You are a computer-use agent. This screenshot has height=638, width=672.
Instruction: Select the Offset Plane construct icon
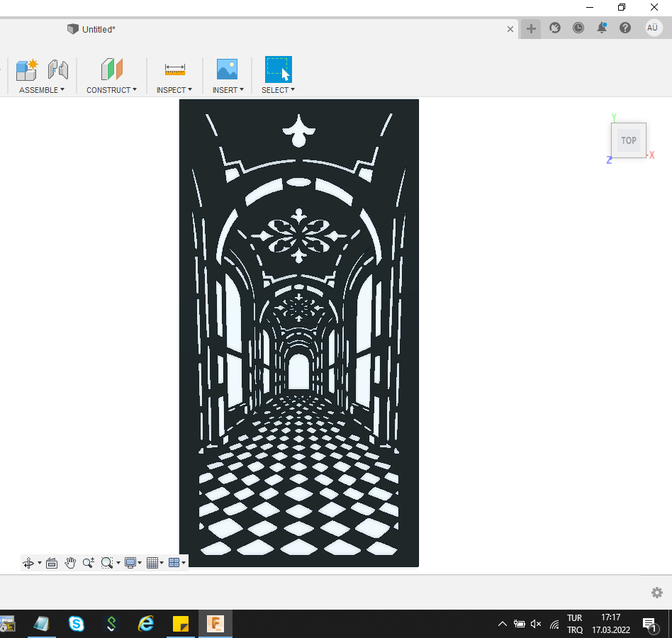pos(111,69)
